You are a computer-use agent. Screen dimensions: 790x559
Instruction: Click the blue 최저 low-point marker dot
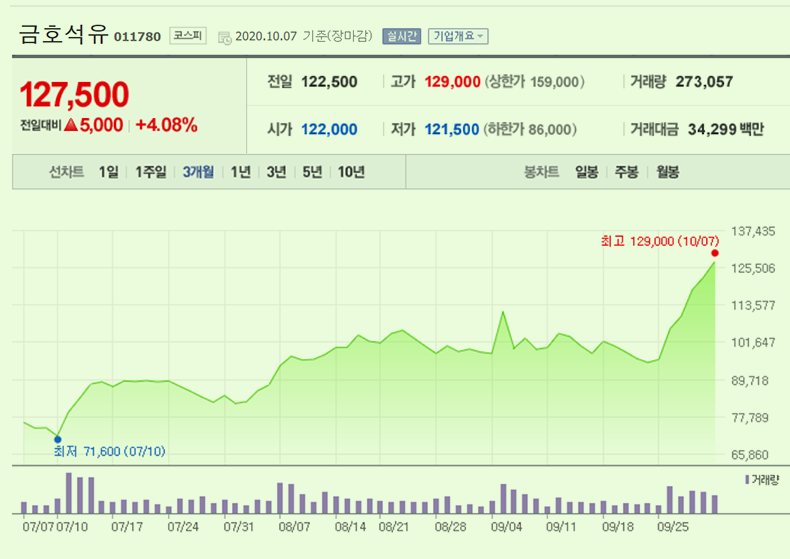(x=57, y=440)
